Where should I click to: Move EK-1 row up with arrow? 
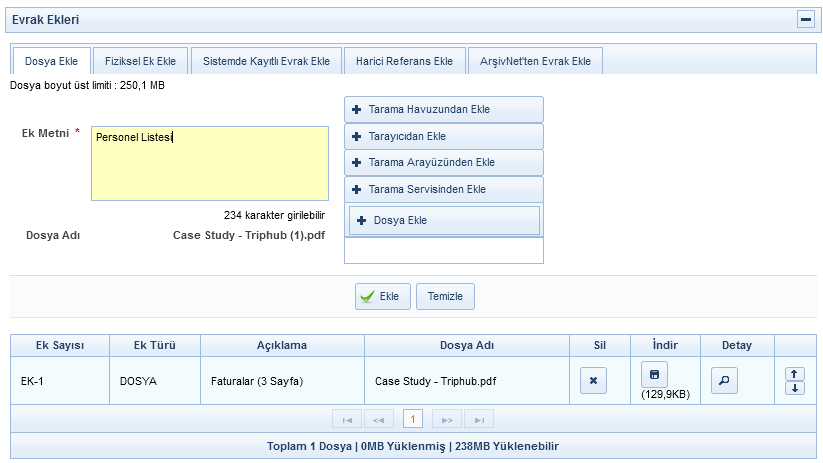[x=795, y=374]
